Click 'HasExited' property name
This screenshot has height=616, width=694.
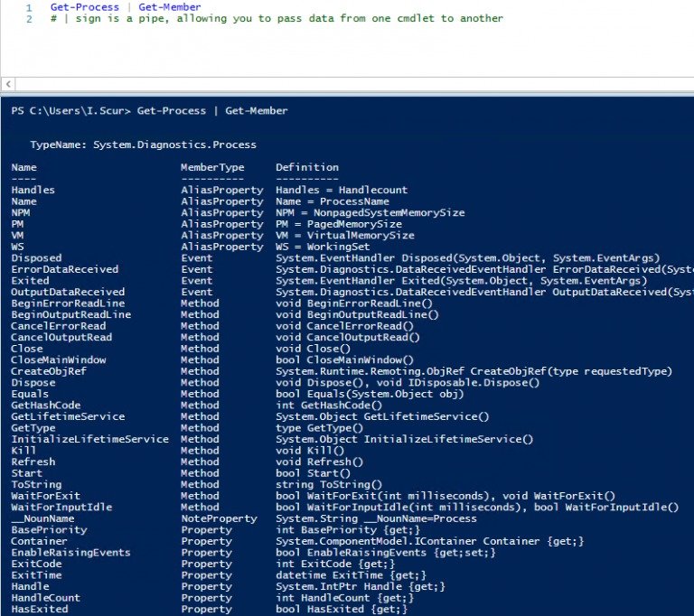pos(40,609)
